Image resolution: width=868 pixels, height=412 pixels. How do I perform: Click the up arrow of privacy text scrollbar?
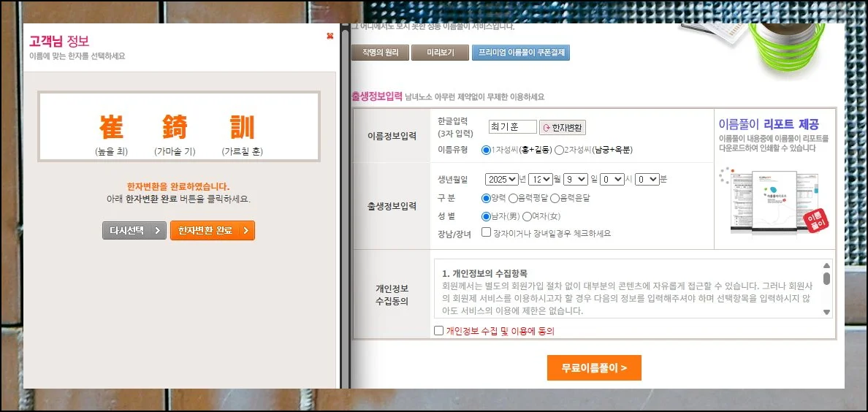(826, 266)
